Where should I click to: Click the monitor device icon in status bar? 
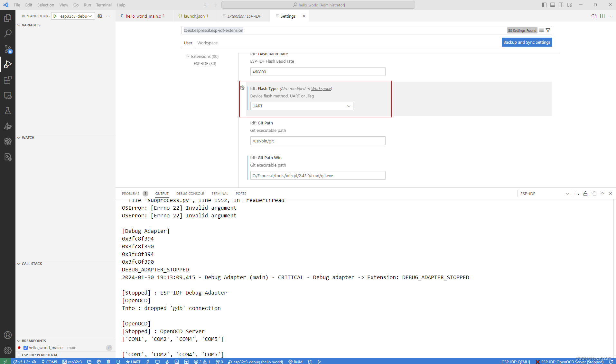point(157,362)
